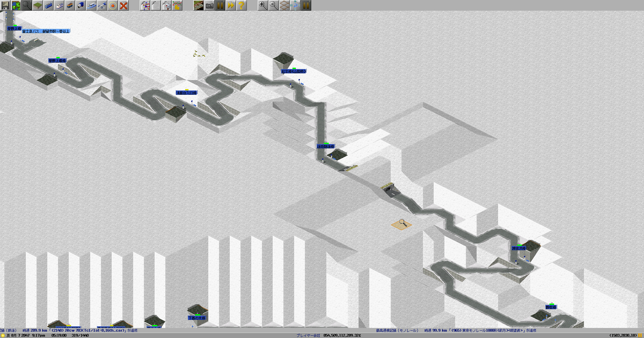Open the save/load floppy disk menu
This screenshot has width=644, height=338.
coord(5,5)
